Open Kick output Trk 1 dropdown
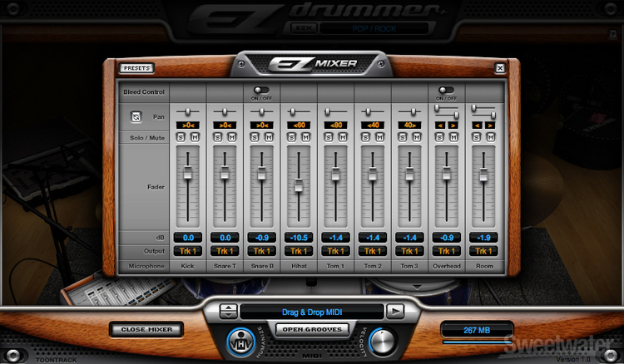The image size is (624, 364). 188,251
